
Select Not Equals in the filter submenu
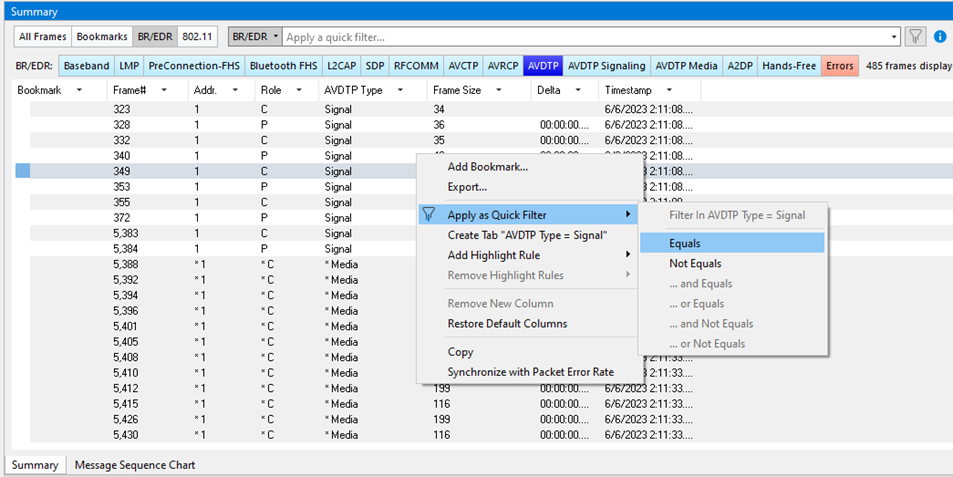click(732, 263)
